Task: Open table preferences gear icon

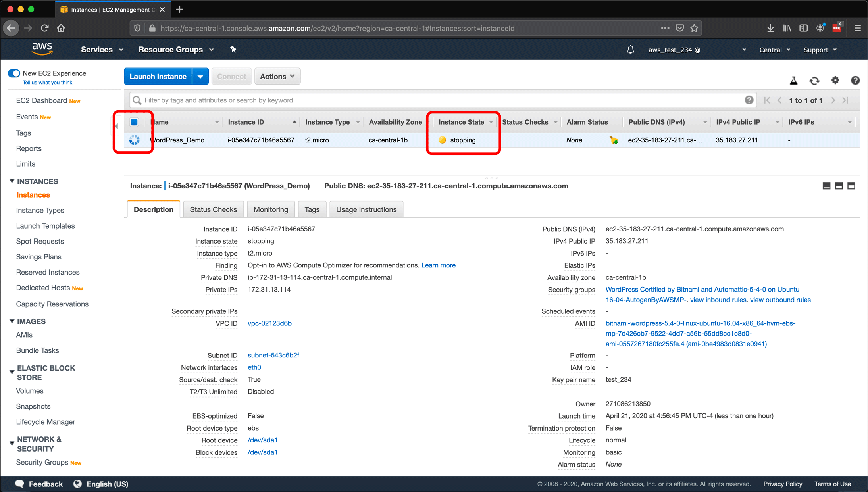Action: click(x=835, y=80)
